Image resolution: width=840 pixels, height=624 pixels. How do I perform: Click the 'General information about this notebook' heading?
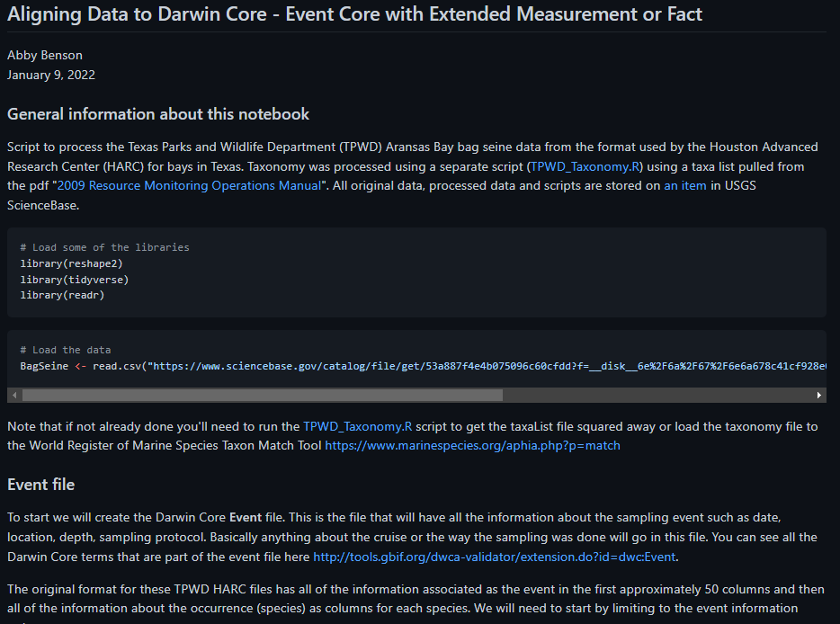coord(158,114)
